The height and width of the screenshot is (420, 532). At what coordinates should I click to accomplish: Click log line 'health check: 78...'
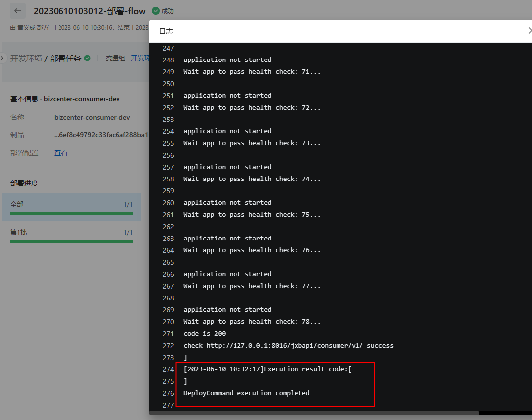click(252, 322)
